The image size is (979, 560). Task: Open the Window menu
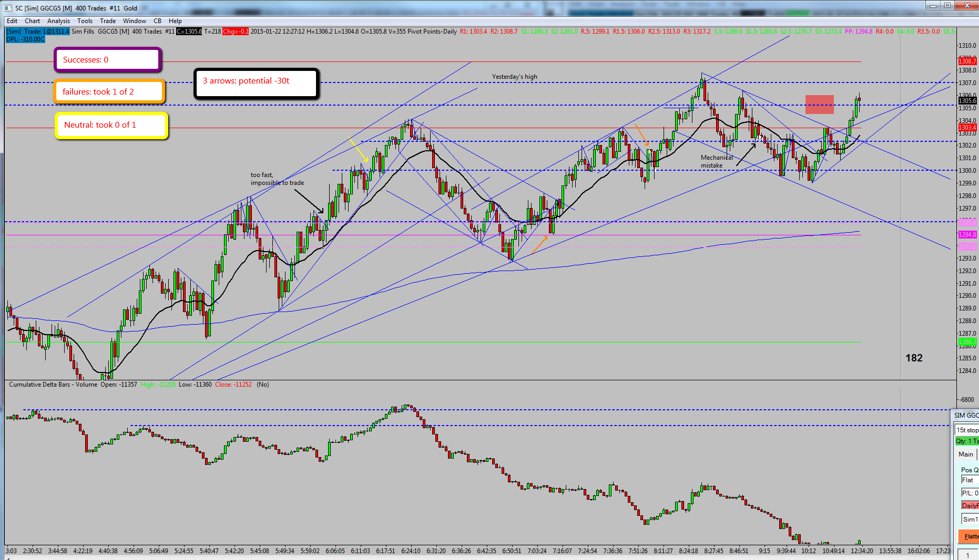(x=135, y=21)
